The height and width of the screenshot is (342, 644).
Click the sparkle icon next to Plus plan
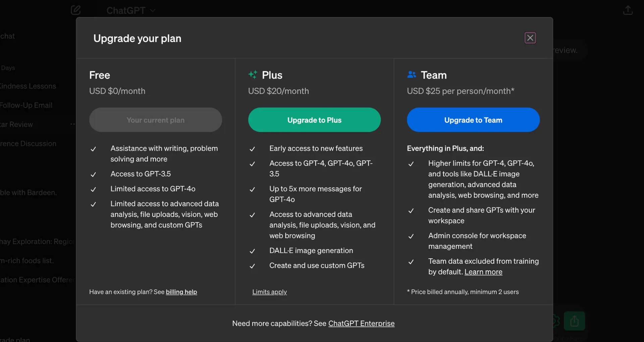253,74
